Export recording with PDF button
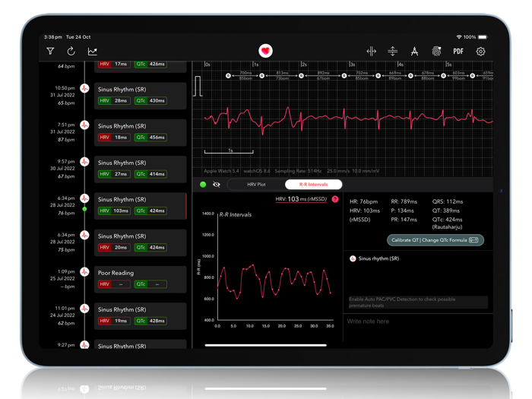 pyautogui.click(x=458, y=51)
